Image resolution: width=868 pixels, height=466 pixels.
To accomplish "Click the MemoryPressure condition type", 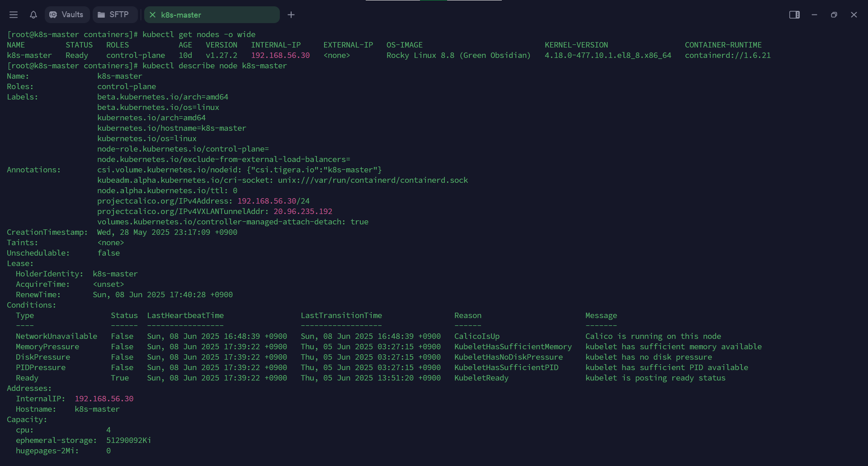I will pos(47,347).
